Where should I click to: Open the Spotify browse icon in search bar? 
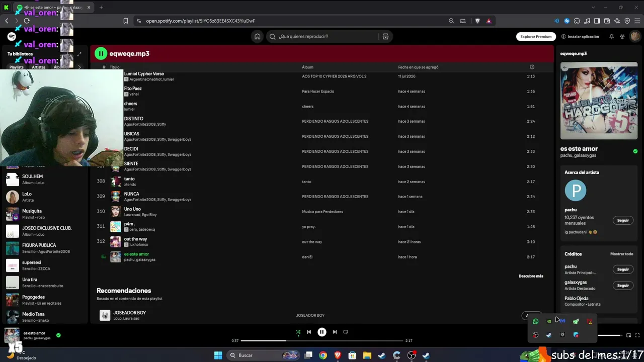point(385,36)
